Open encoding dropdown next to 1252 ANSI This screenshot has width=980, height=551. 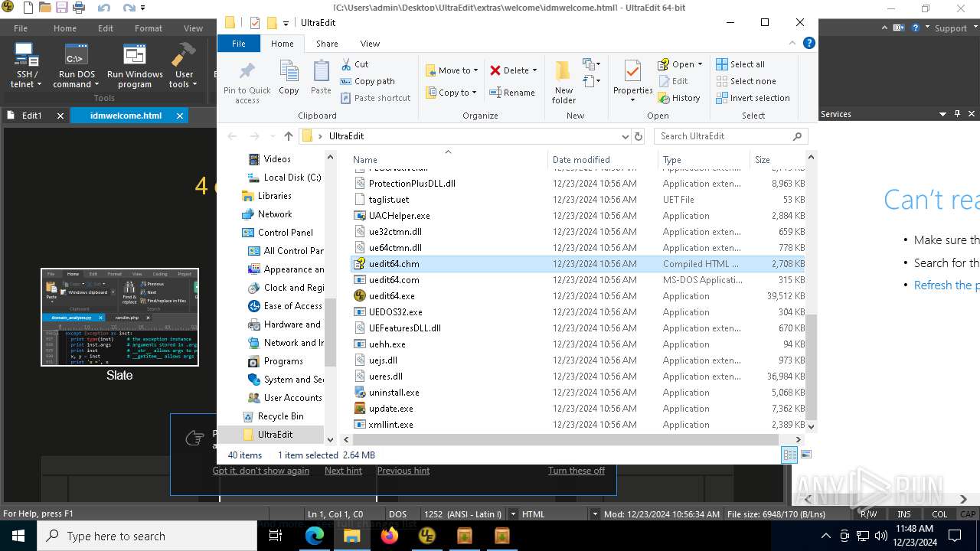coord(513,514)
